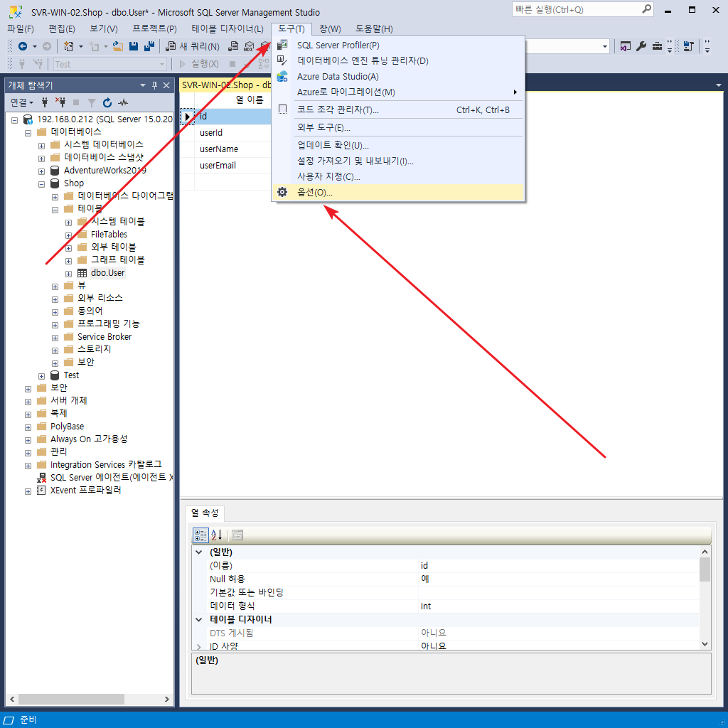Viewport: 728px width, 728px height.
Task: Open the combo box right of the Tools menu
Action: [x=604, y=46]
